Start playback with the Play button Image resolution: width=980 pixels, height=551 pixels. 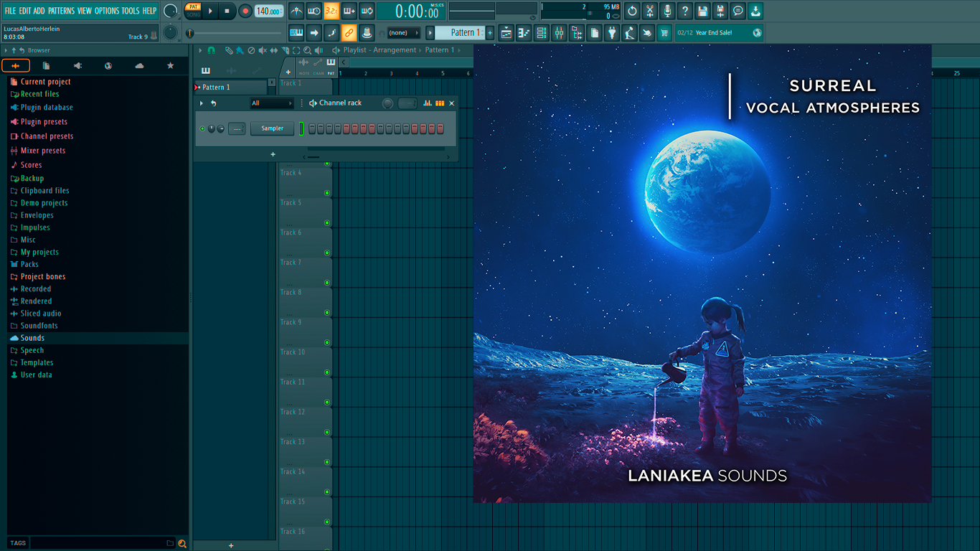tap(210, 11)
